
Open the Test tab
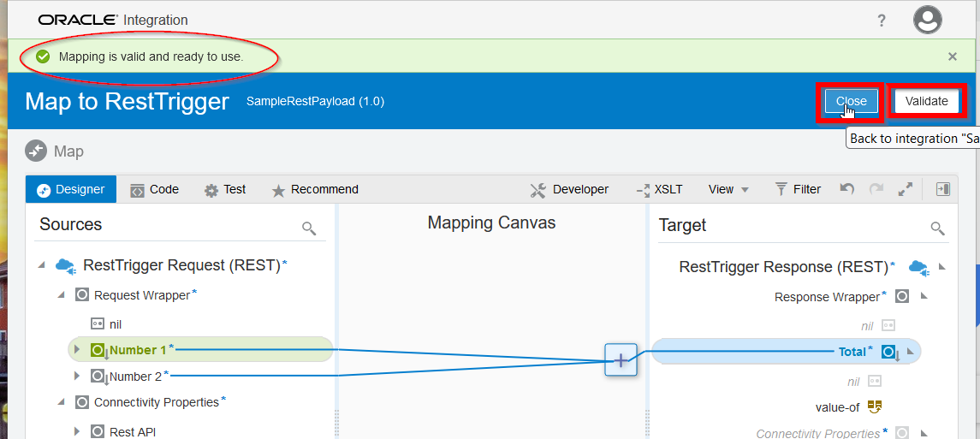click(x=225, y=189)
